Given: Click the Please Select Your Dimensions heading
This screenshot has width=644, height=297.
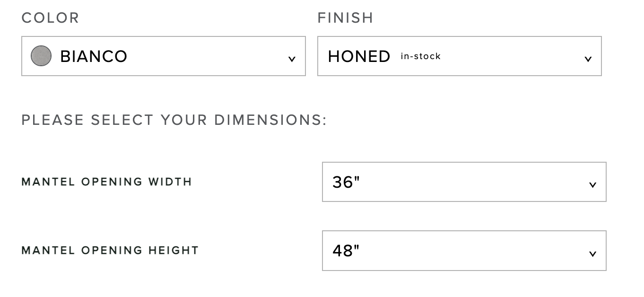Looking at the screenshot, I should coord(174,120).
